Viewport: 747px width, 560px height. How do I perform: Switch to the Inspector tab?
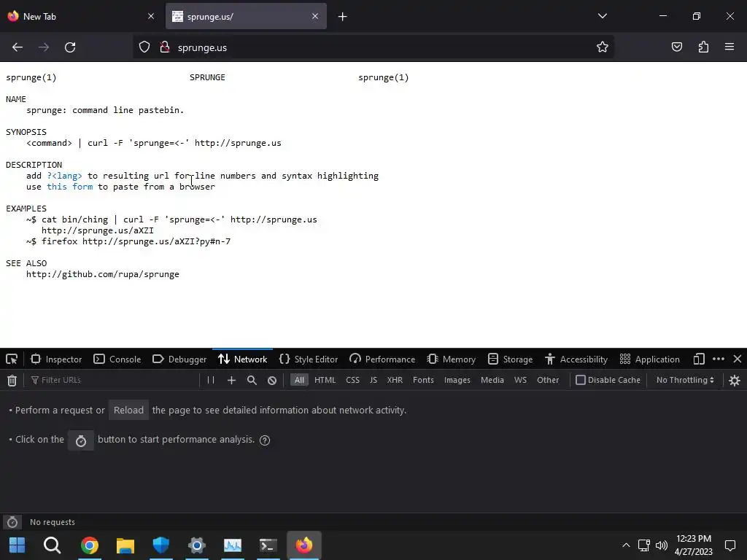coord(56,359)
